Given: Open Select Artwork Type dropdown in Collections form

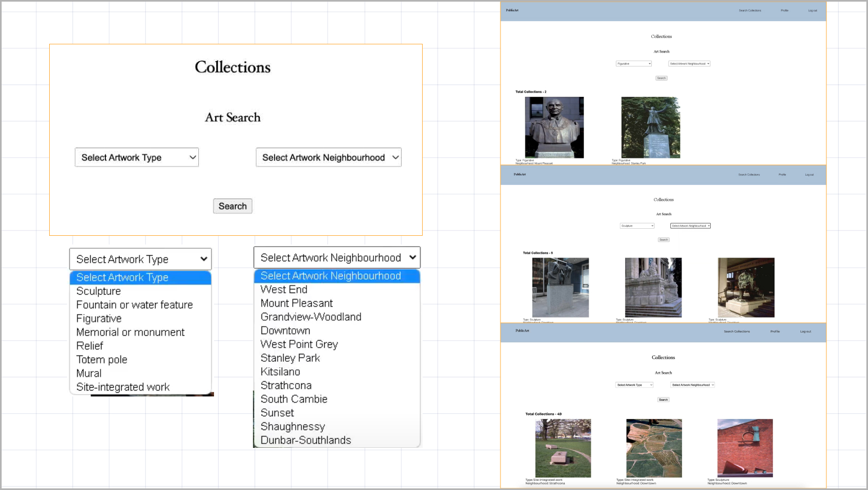Looking at the screenshot, I should click(137, 157).
